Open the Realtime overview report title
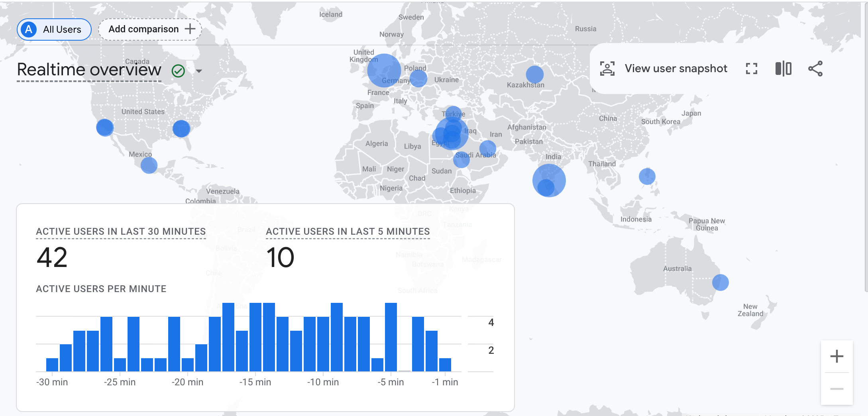868x416 pixels. [89, 70]
